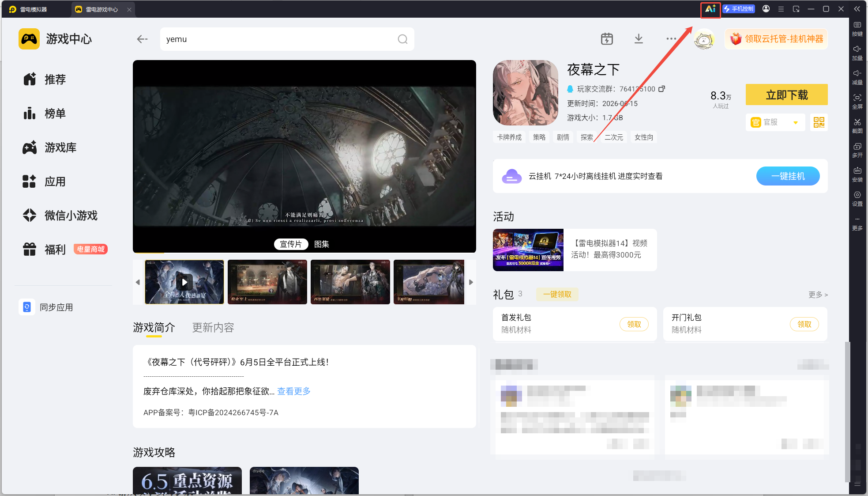Viewport: 868px width, 496px height.
Task: Click the 加量 volume up icon
Action: click(x=857, y=53)
